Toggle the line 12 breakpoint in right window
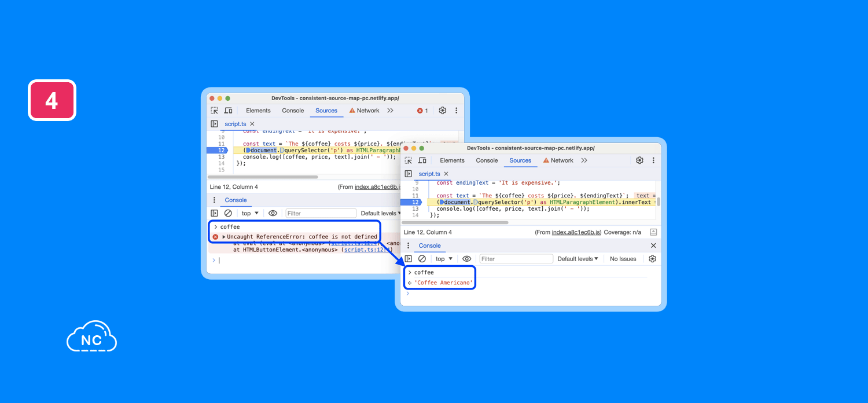868x403 pixels. 415,202
